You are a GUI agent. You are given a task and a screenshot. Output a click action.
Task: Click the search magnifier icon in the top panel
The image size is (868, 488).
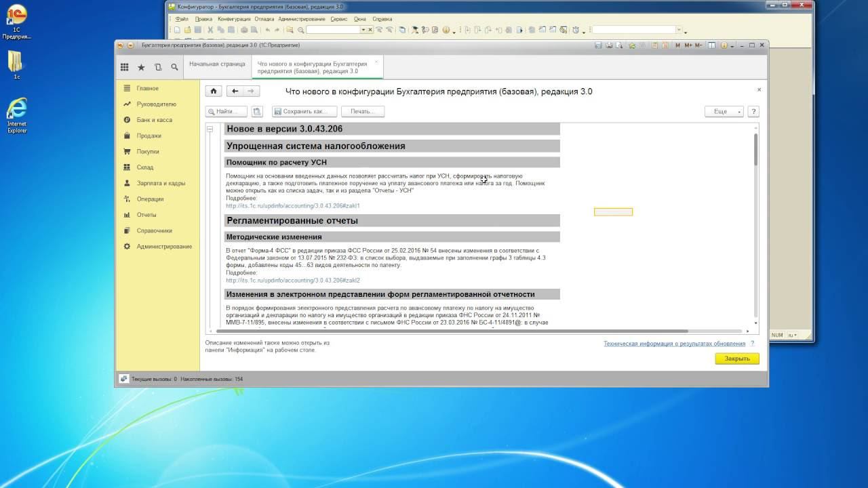pos(174,67)
